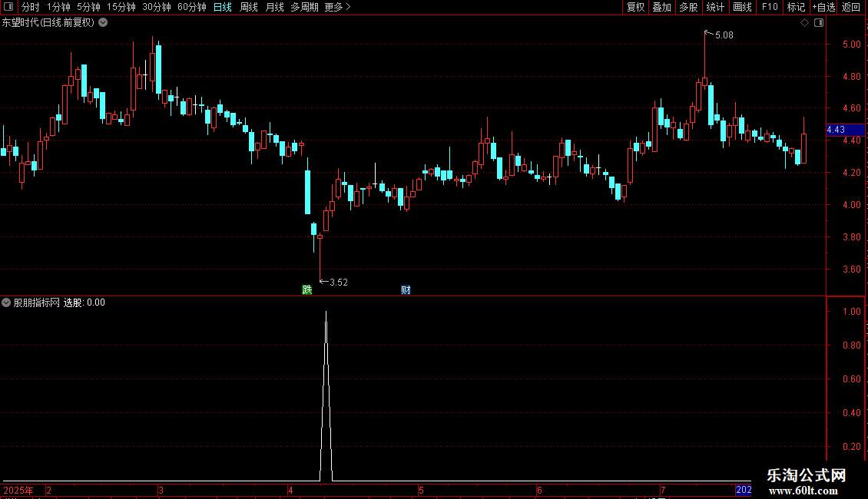Expand the 股朋指标网 indicator dropdown
The image size is (868, 499).
coord(6,302)
